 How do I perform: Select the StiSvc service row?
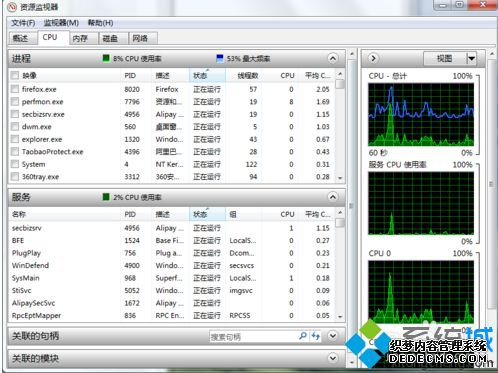tap(172, 291)
